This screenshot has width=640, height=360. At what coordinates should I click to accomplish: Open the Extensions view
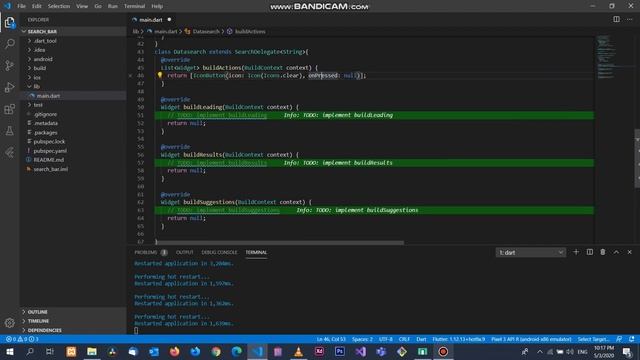pos(10,109)
